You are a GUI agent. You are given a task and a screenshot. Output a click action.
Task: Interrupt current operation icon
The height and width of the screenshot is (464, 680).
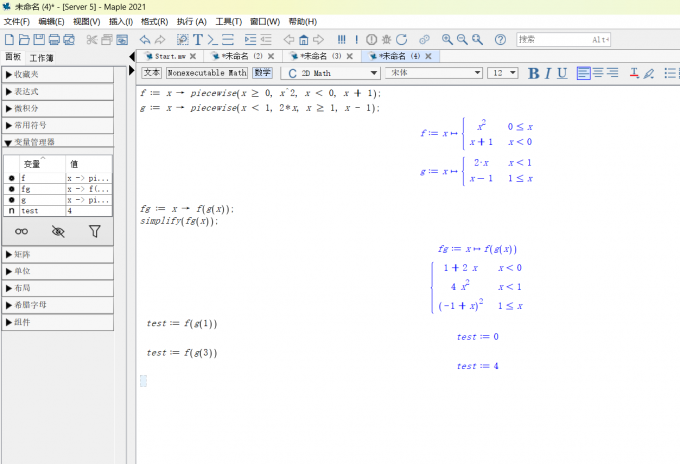click(372, 39)
